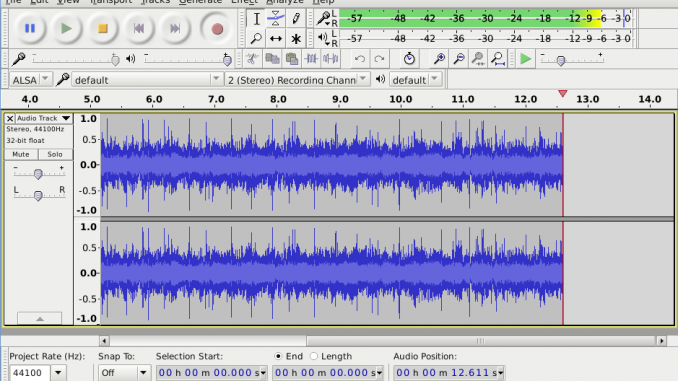Open the Audio Track name dropdown menu
The width and height of the screenshot is (678, 381).
point(43,118)
